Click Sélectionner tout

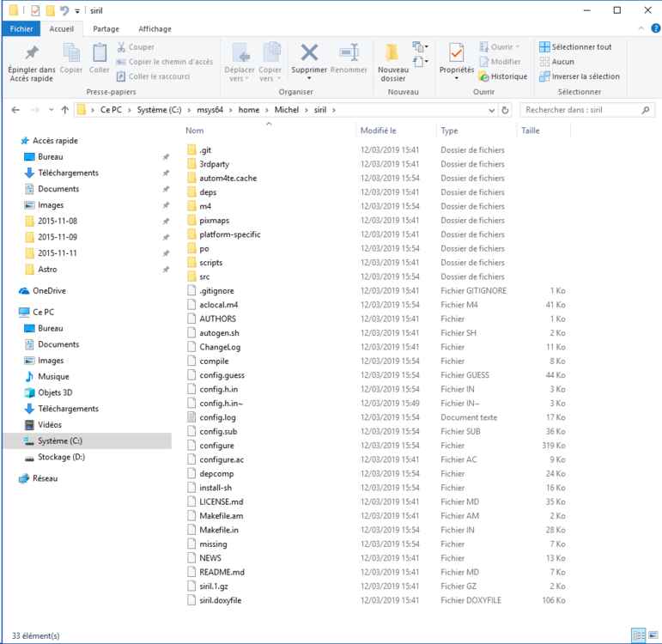pyautogui.click(x=575, y=47)
